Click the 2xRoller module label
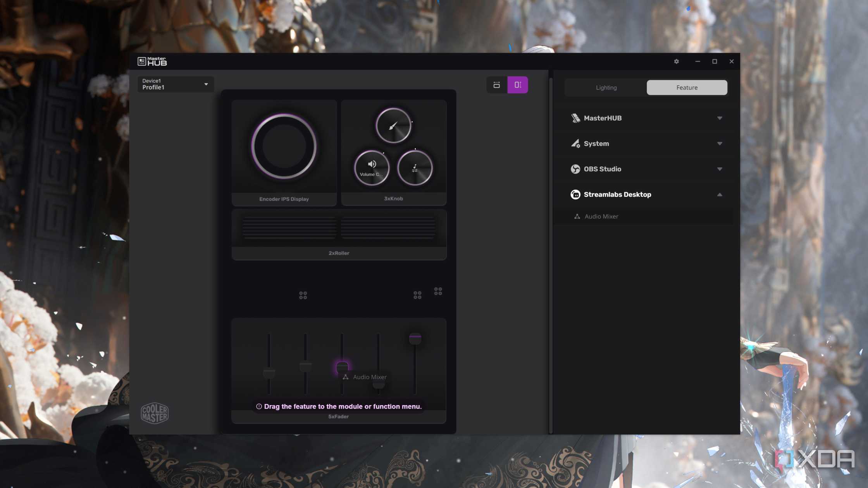This screenshot has width=868, height=488. (x=339, y=253)
